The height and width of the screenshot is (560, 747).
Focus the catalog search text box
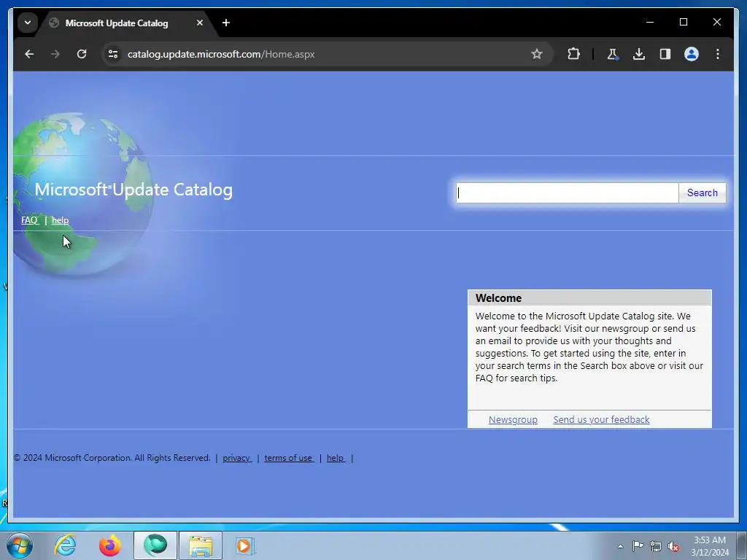point(567,192)
